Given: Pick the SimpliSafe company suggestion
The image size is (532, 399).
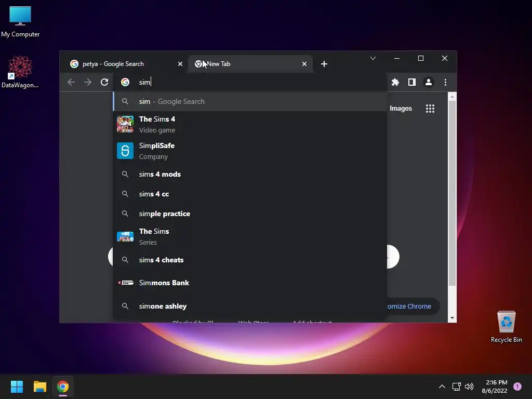Looking at the screenshot, I should [x=250, y=151].
